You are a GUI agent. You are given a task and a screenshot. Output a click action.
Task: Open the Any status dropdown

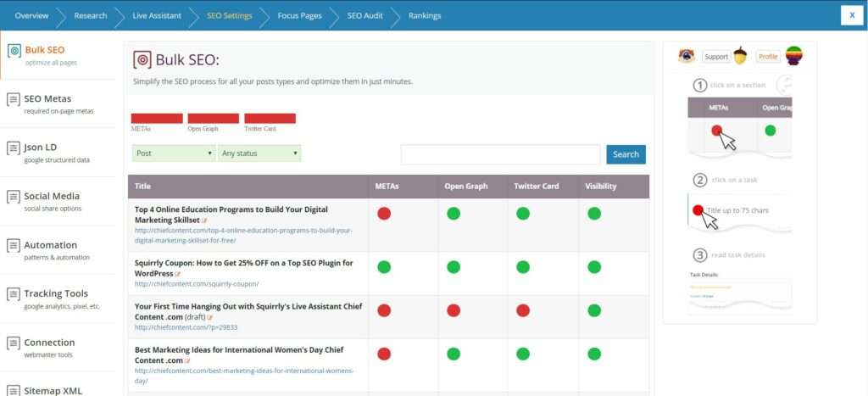[x=259, y=153]
